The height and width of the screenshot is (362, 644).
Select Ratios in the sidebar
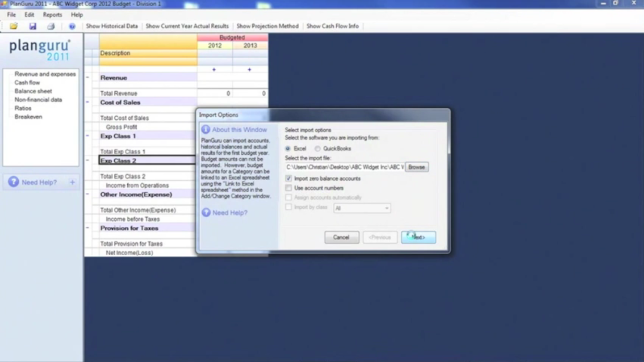(23, 108)
